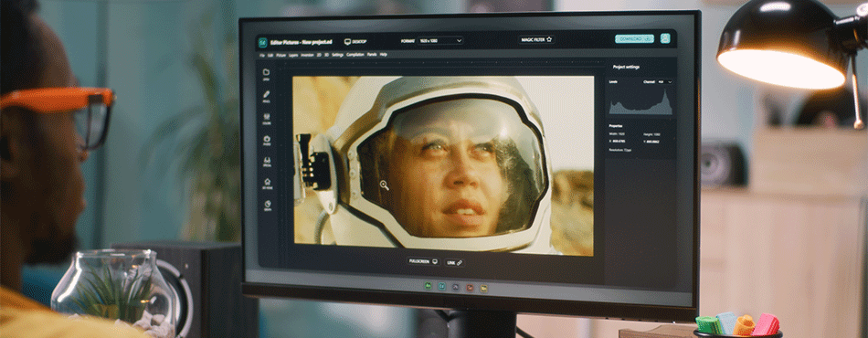Expand the Format 1920 x 1080 dropdown
The width and height of the screenshot is (868, 338).
[440, 40]
